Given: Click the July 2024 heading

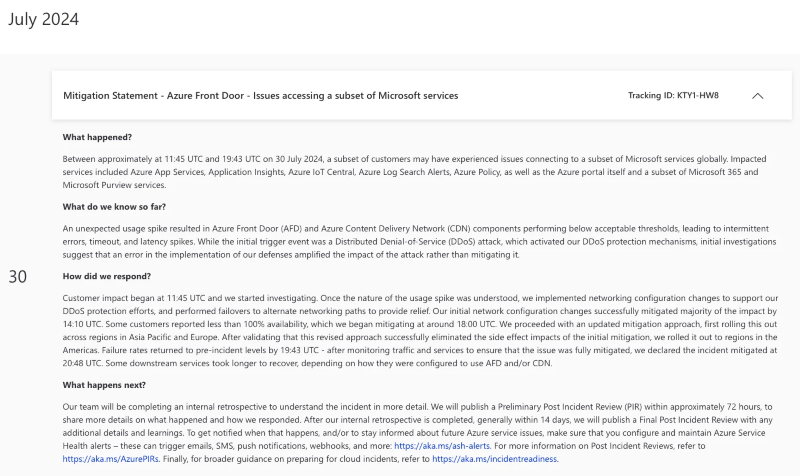Looking at the screenshot, I should 43,19.
